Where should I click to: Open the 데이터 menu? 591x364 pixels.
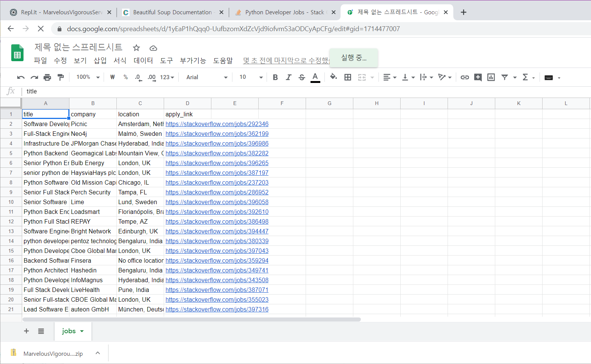click(x=143, y=60)
